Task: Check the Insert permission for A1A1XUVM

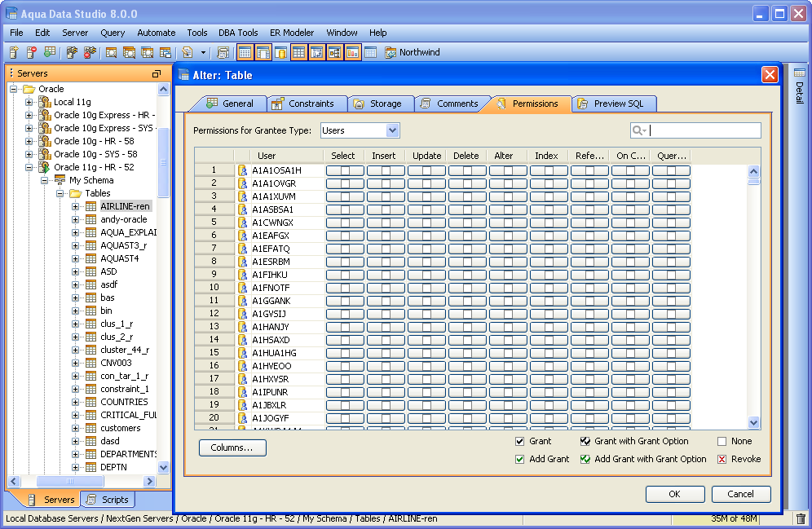Action: [386, 196]
